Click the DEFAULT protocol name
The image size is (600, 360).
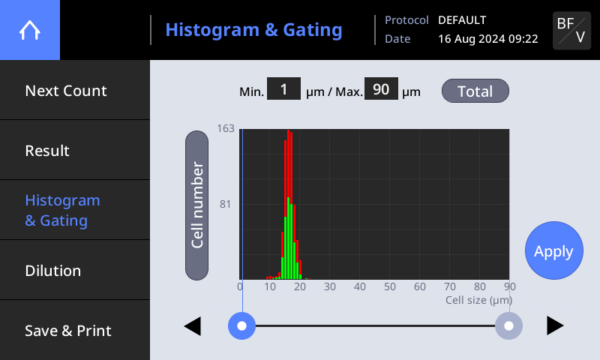(x=462, y=20)
